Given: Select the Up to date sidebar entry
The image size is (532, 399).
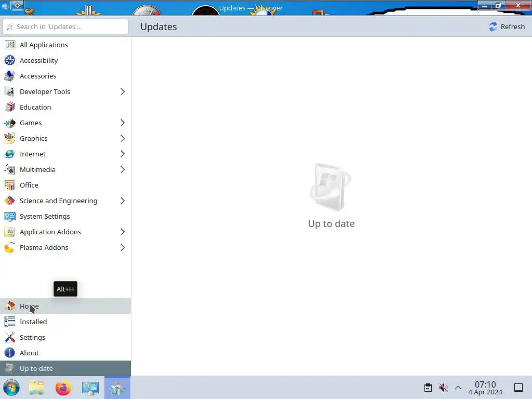Looking at the screenshot, I should point(65,368).
